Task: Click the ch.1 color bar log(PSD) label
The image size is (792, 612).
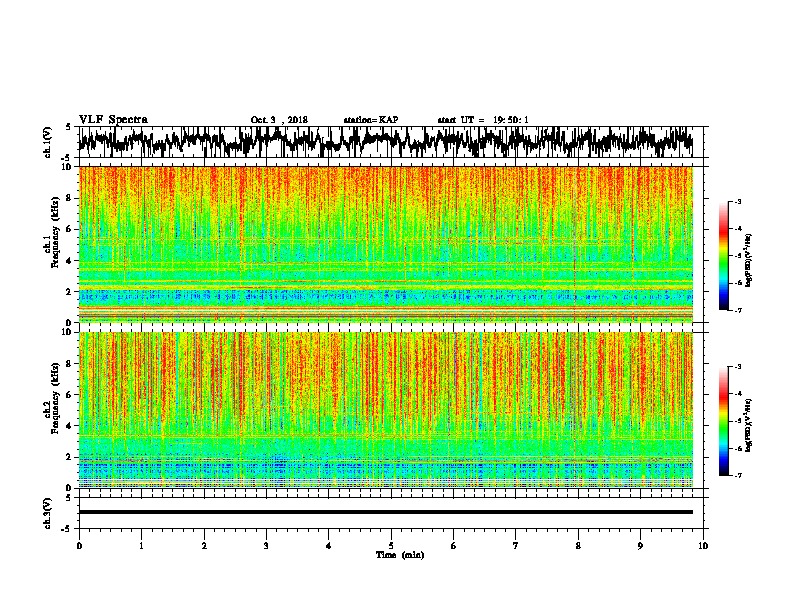Action: click(x=749, y=260)
